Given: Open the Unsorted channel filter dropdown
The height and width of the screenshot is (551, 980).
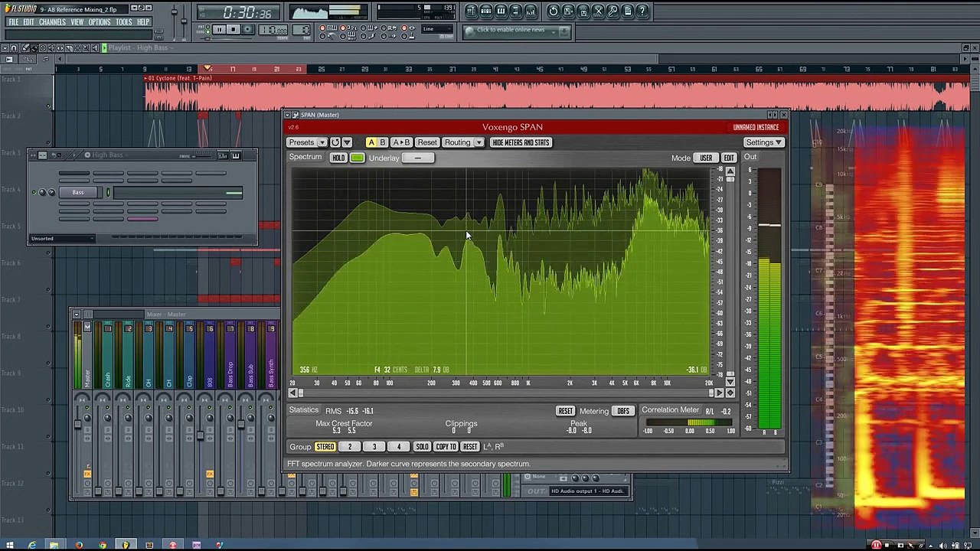Looking at the screenshot, I should pos(62,238).
